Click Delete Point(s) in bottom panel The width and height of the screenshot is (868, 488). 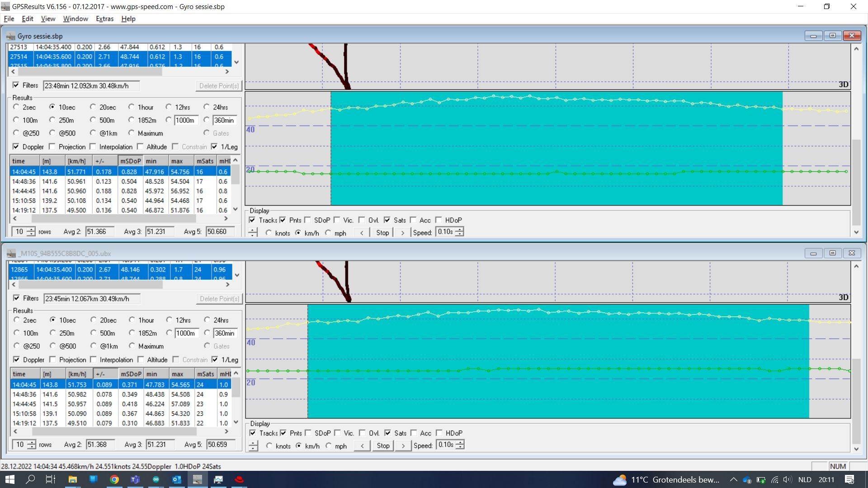[219, 299]
